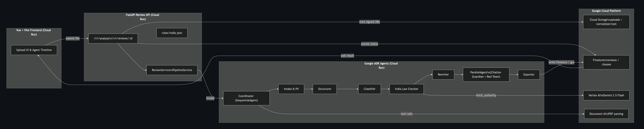
Task: Click the 'tool calls' edge label
Action: click(x=407, y=114)
